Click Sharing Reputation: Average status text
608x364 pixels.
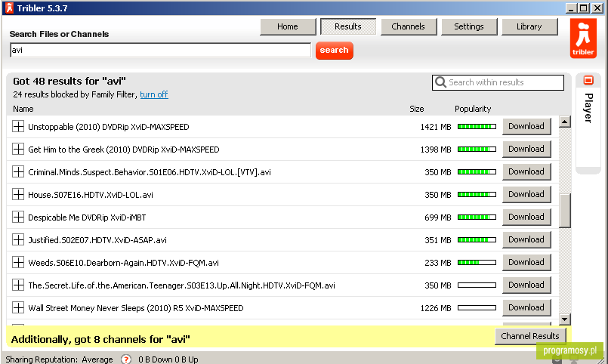pos(59,359)
